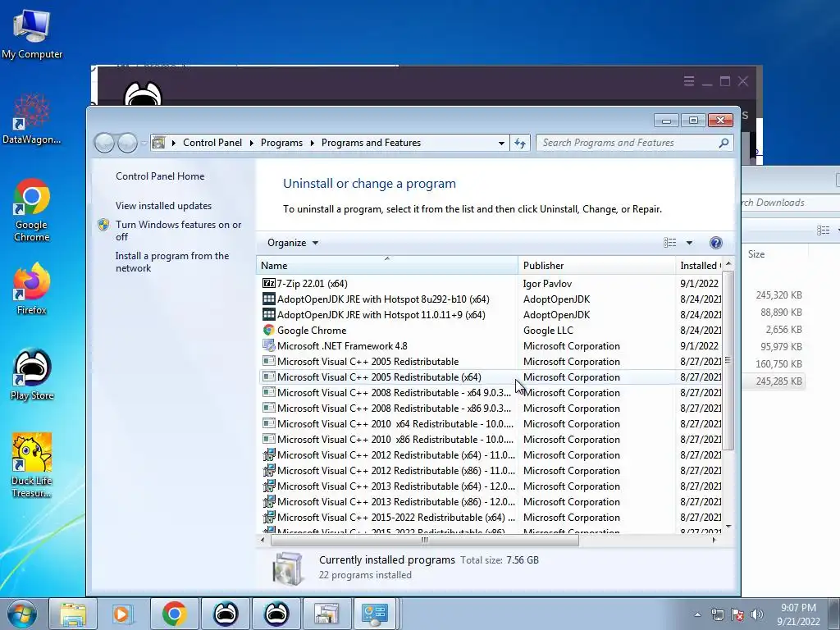Expand arrow after Programs breadcrumb
840x630 pixels.
[312, 143]
